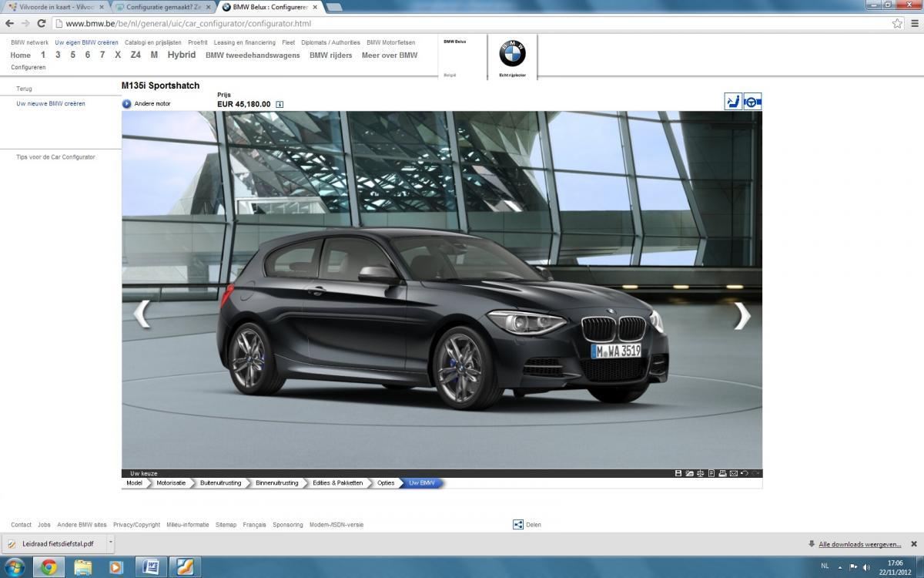924x578 pixels.
Task: Rotate car view with right arrow
Action: [742, 314]
